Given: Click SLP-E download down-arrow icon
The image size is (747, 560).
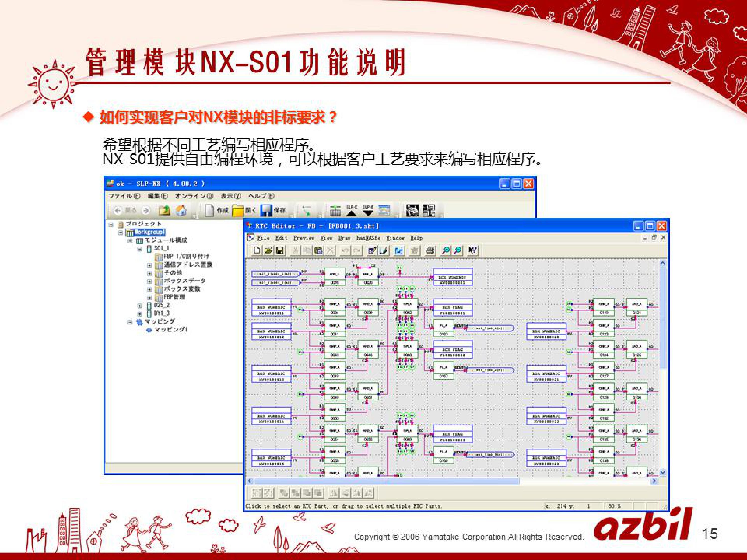Looking at the screenshot, I should (368, 210).
